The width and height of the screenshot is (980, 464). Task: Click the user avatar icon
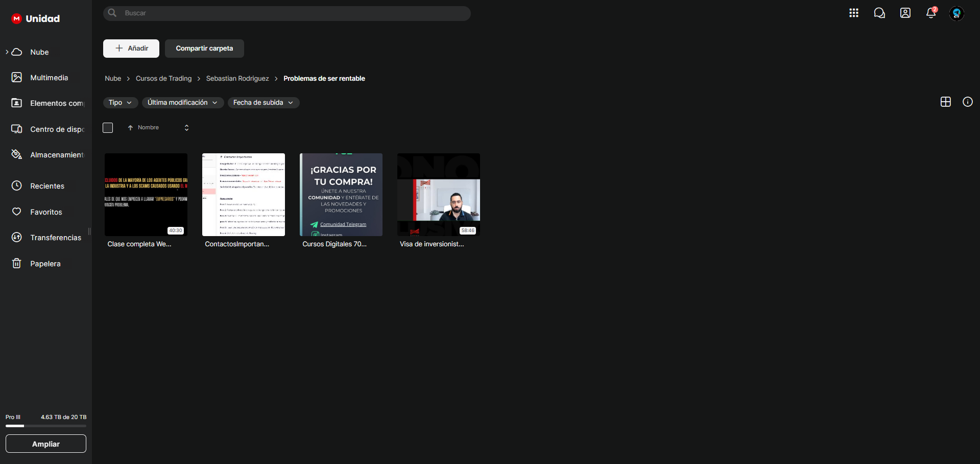tap(956, 13)
